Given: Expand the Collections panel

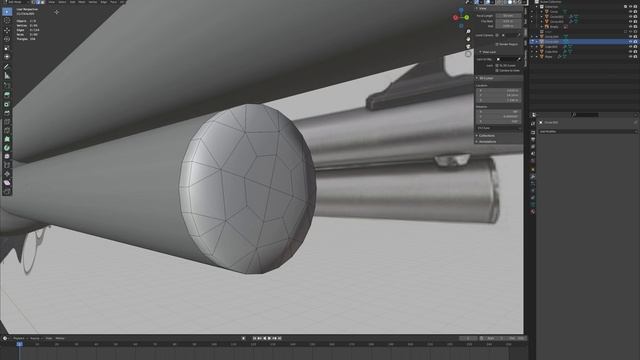Looking at the screenshot, I should (477, 136).
